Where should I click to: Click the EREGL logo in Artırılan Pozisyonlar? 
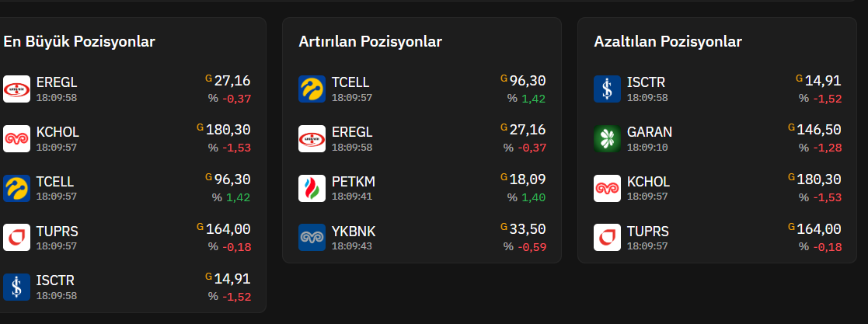pos(312,138)
